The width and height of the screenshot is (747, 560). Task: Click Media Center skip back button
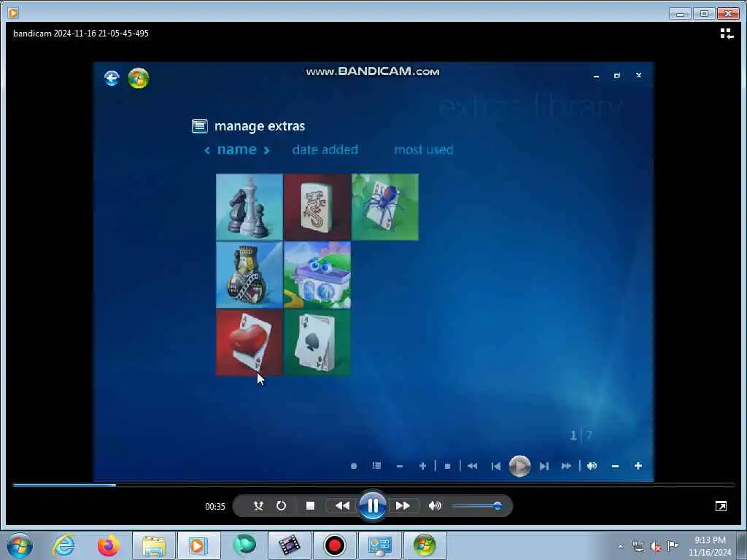click(496, 466)
